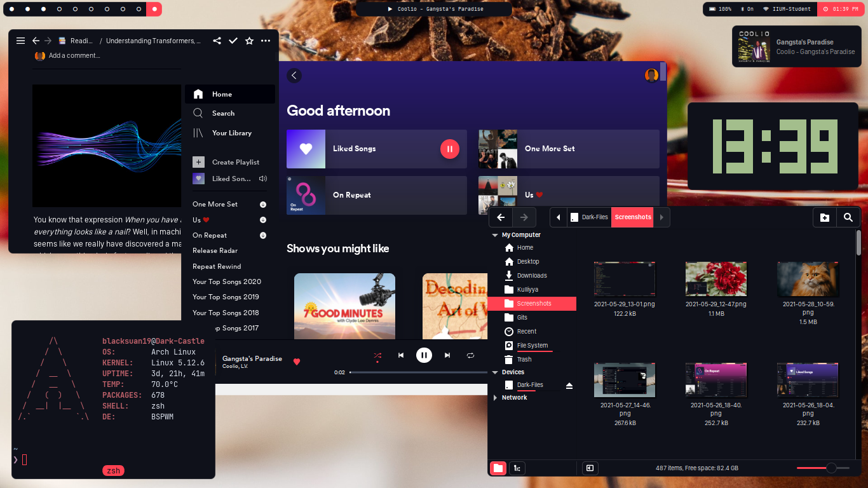The image size is (868, 488).
Task: Skip to next track in Spotify player
Action: [x=447, y=356]
